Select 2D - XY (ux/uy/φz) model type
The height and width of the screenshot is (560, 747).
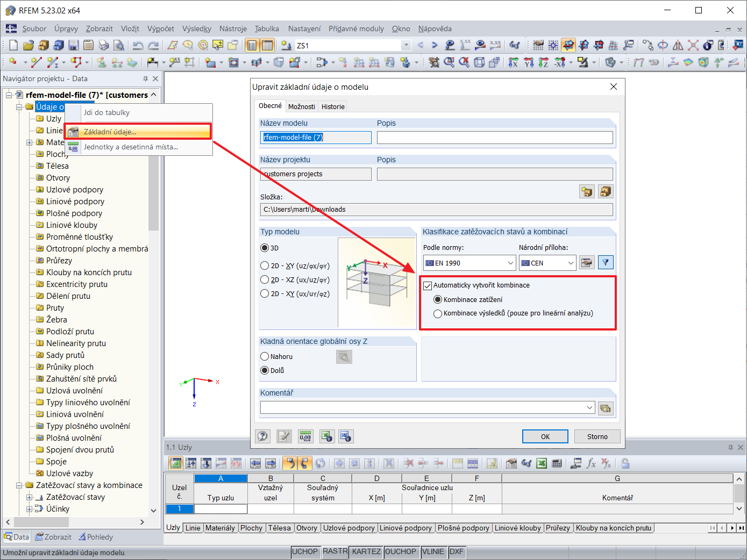[x=265, y=294]
